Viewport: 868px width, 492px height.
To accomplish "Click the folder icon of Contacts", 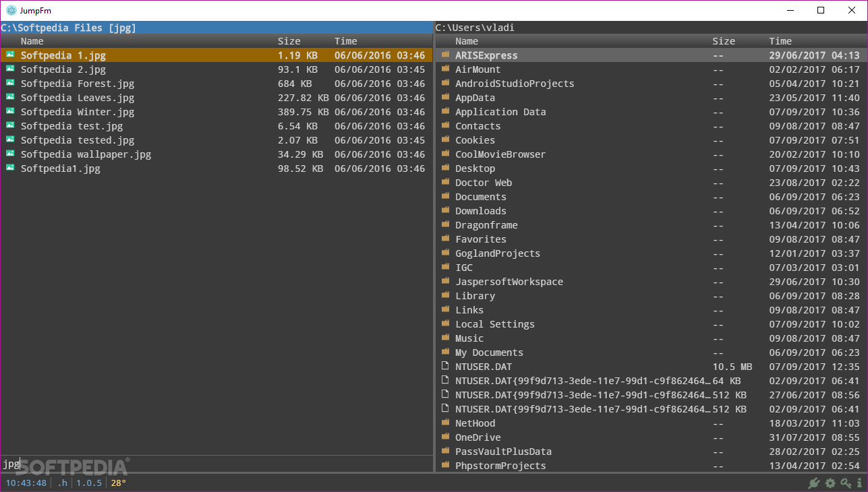I will pyautogui.click(x=445, y=125).
